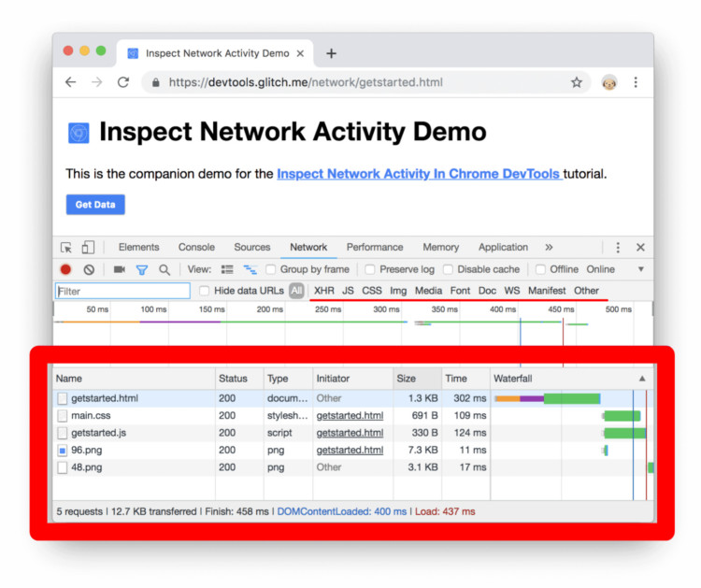Click the getstarted.html file icon

(63, 398)
